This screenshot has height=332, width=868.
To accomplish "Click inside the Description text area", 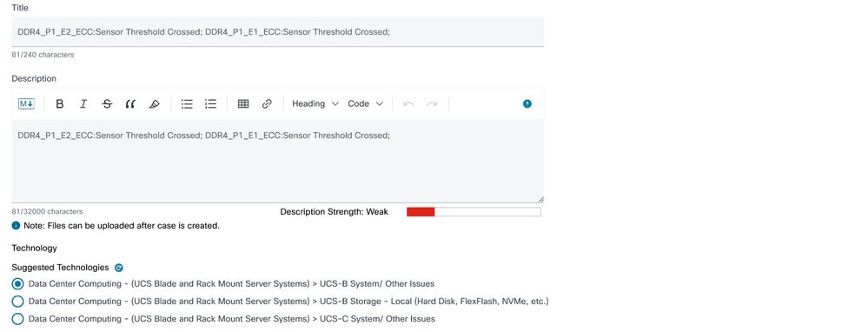I will click(278, 161).
